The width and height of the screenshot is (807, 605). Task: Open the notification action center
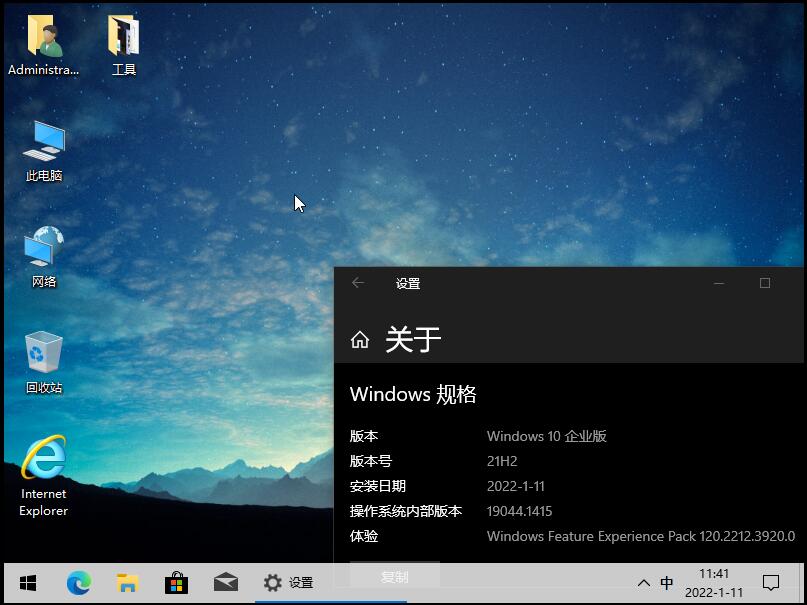point(771,583)
